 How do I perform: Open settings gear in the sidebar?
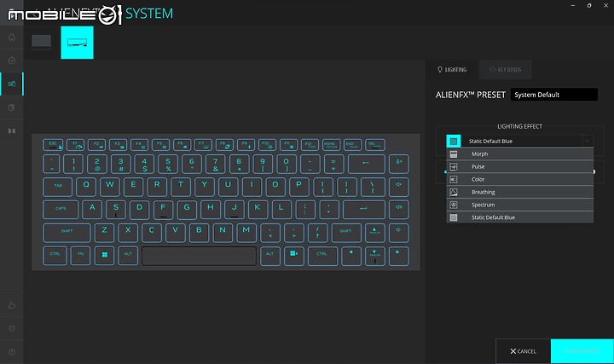(12, 328)
